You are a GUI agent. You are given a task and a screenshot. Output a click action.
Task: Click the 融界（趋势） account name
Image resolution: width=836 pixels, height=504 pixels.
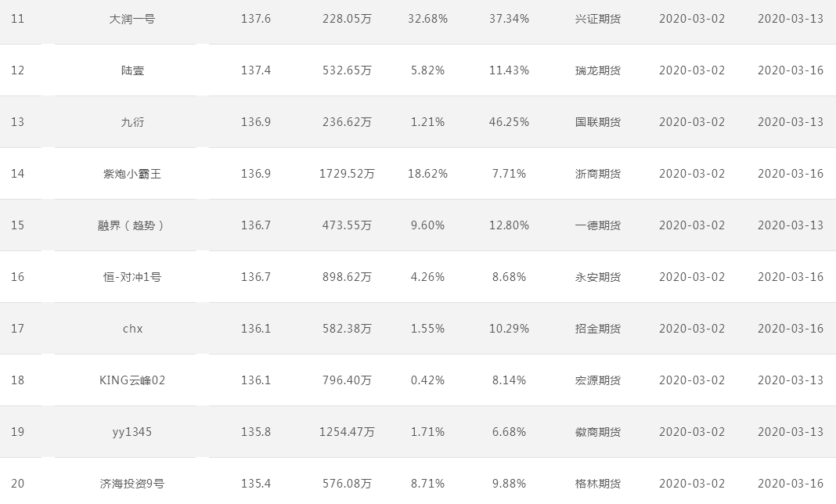pos(132,225)
